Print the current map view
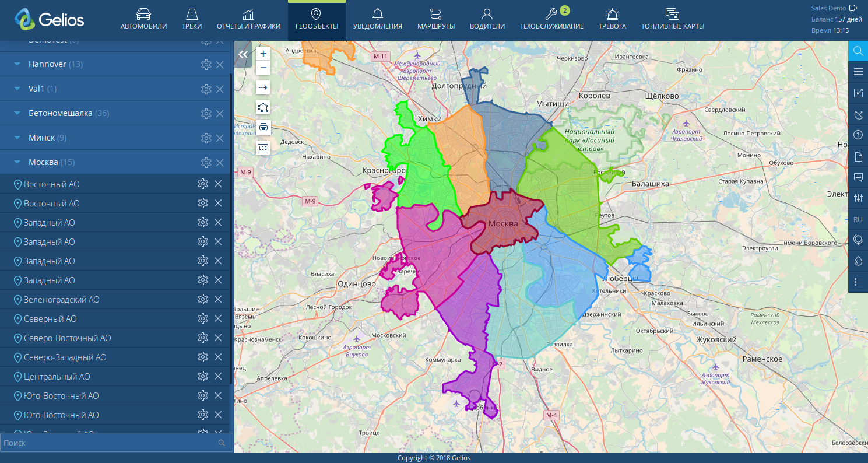This screenshot has width=868, height=463. click(x=263, y=128)
